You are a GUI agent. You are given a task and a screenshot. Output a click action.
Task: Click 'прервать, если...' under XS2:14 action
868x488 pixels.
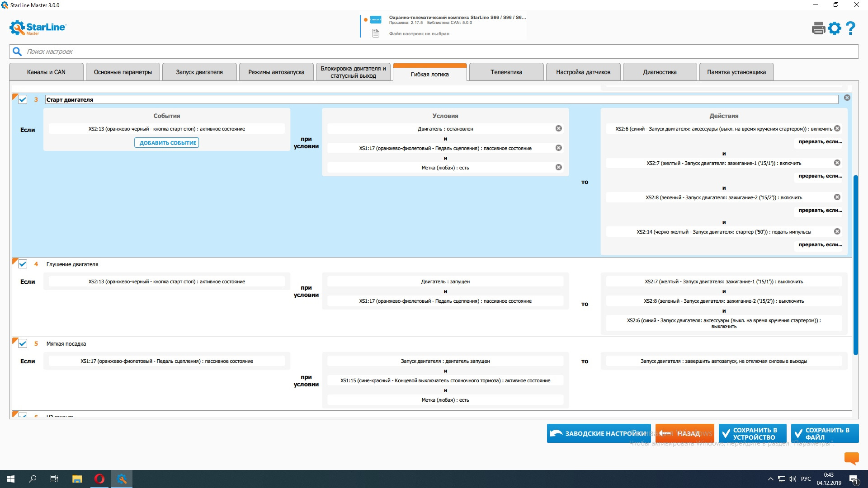point(820,244)
